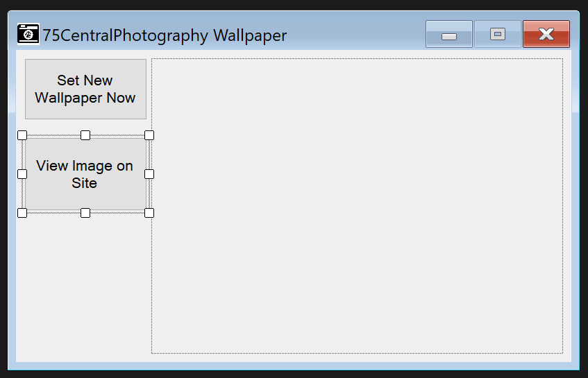Click the right-middle resize handle of selected button
The height and width of the screenshot is (378, 588).
[149, 174]
